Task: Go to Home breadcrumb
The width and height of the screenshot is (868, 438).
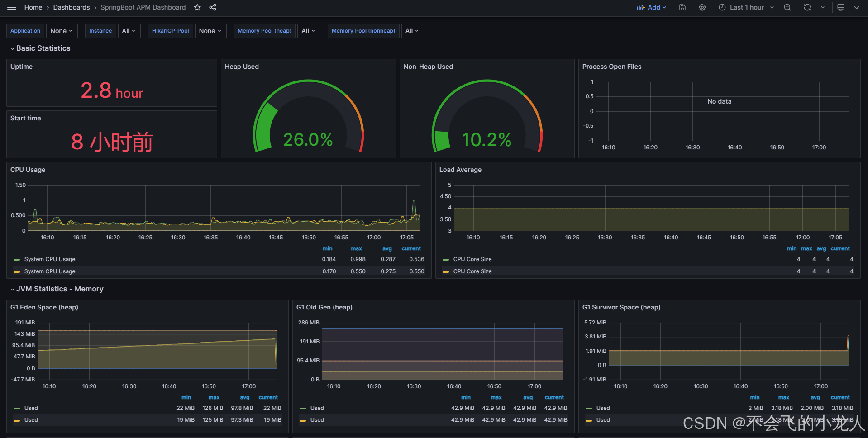Action: (33, 7)
